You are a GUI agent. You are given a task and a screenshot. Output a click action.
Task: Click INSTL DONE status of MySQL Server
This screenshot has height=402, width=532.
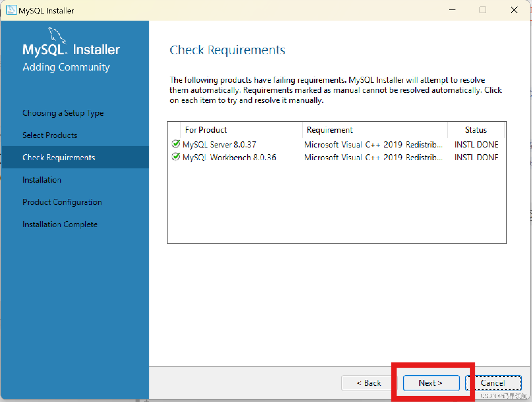(476, 145)
